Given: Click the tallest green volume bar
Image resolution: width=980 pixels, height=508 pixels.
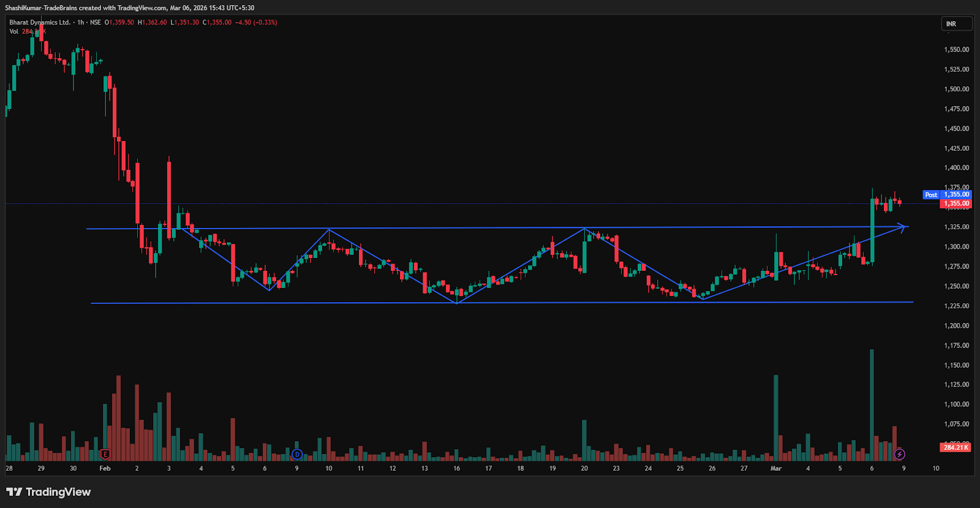Looking at the screenshot, I should click(872, 404).
